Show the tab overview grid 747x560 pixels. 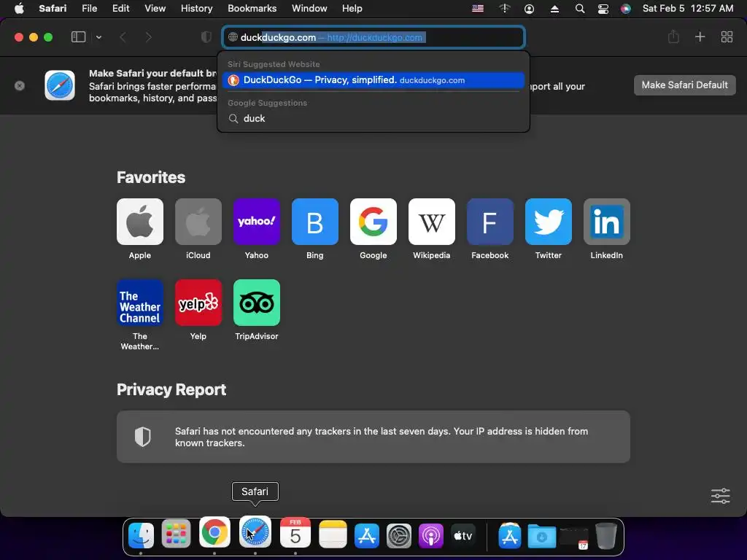(727, 36)
